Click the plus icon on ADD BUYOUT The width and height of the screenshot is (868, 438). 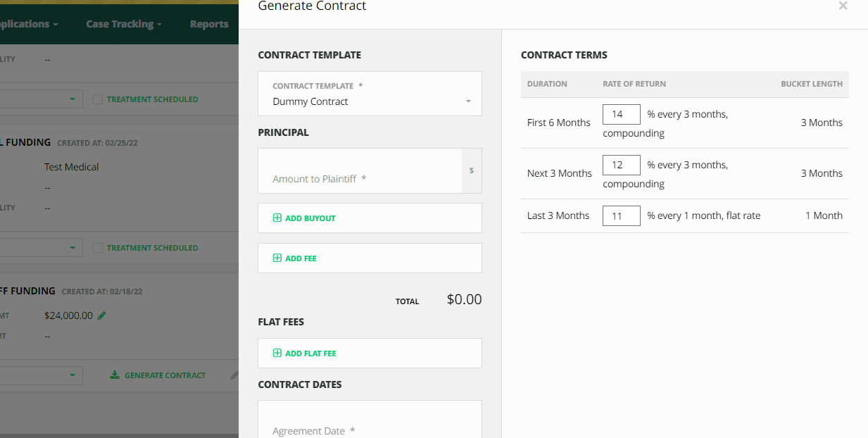(277, 218)
